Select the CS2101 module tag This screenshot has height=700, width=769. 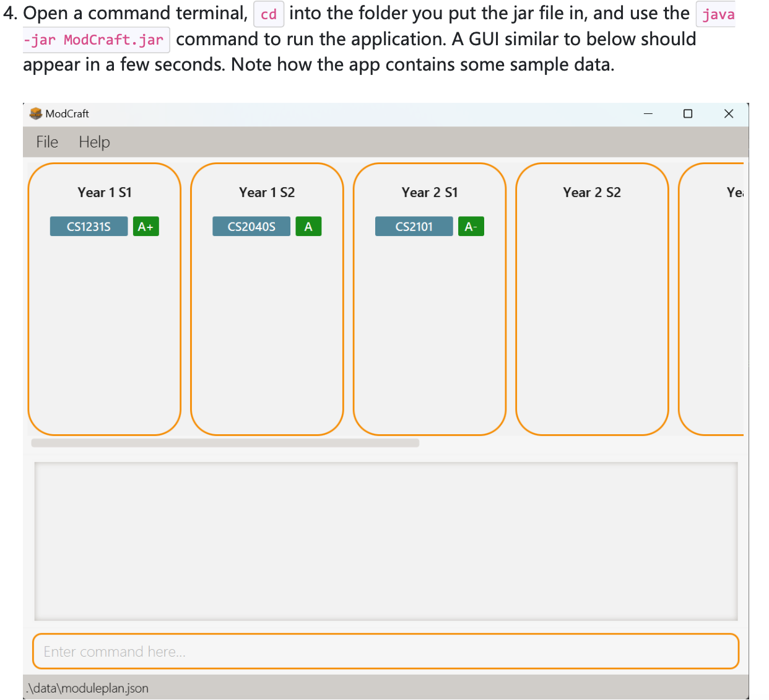pyautogui.click(x=414, y=226)
